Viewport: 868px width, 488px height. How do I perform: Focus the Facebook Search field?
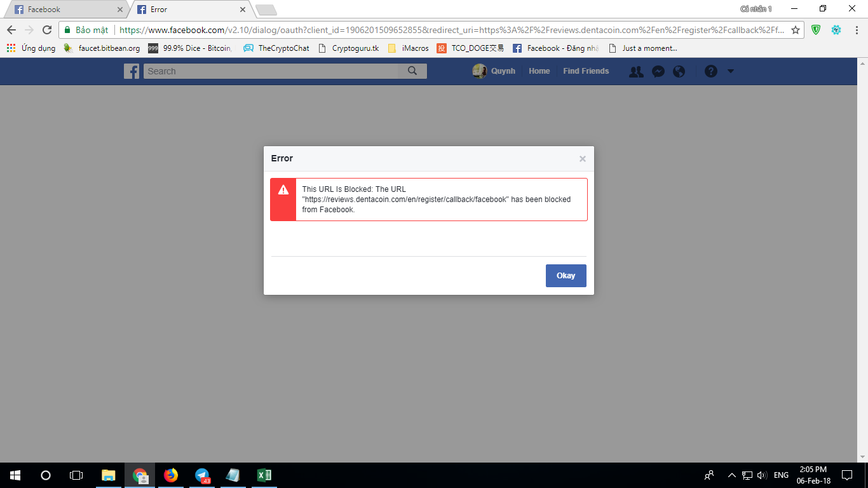coord(271,71)
